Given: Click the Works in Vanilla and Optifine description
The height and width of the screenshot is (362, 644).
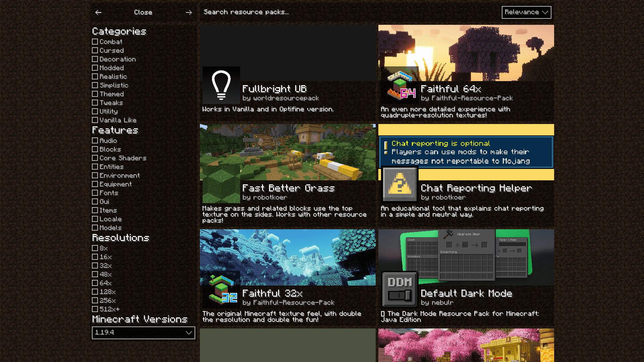Looking at the screenshot, I should (268, 109).
